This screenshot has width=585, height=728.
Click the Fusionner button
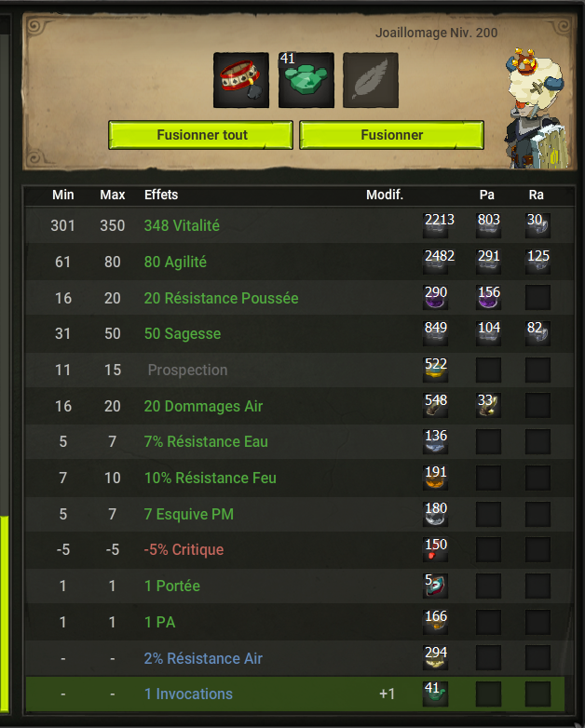click(391, 135)
